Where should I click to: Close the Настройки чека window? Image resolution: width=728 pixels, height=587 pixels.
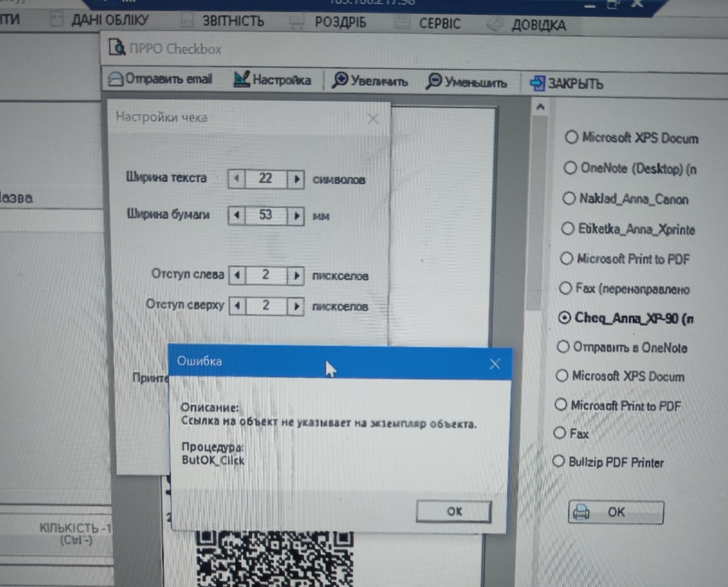(373, 118)
